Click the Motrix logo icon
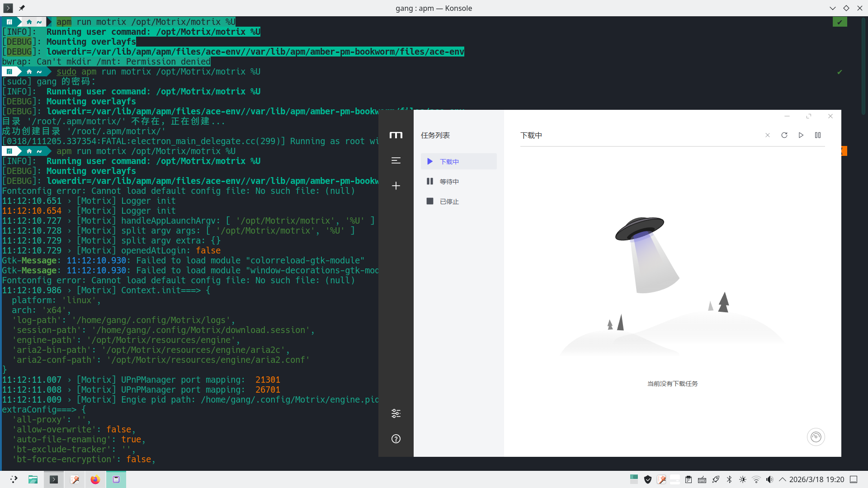Screen dimensions: 868x488 pyautogui.click(x=396, y=135)
